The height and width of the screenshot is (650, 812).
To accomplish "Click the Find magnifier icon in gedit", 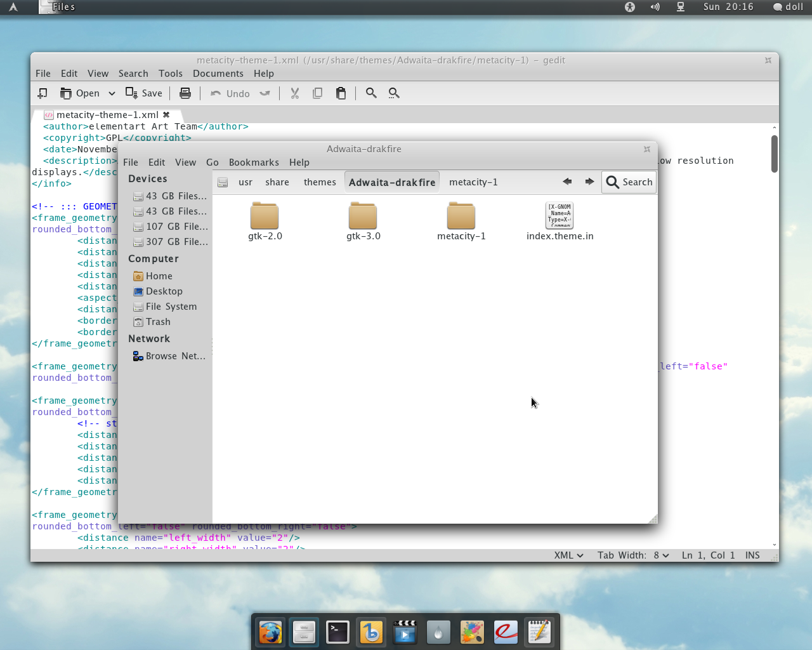I will [371, 93].
